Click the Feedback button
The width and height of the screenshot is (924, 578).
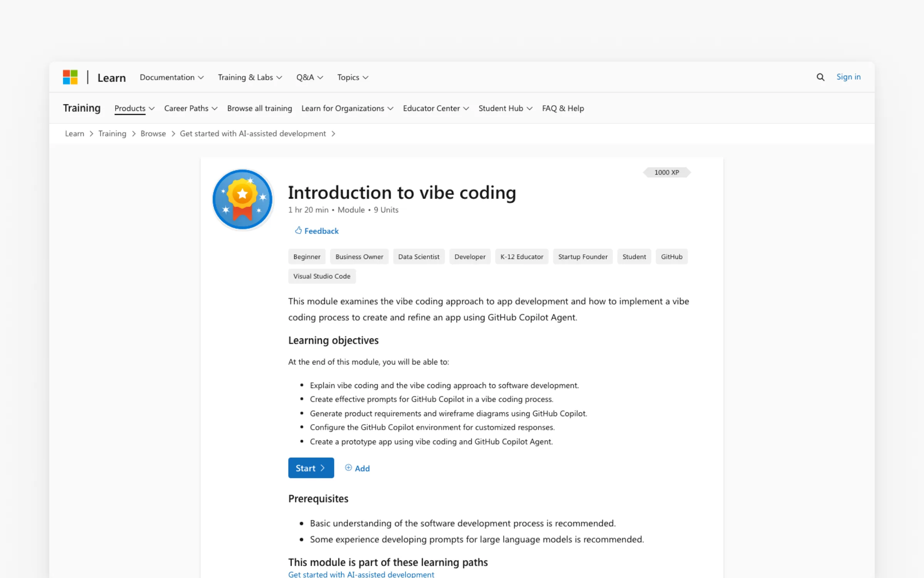click(316, 231)
